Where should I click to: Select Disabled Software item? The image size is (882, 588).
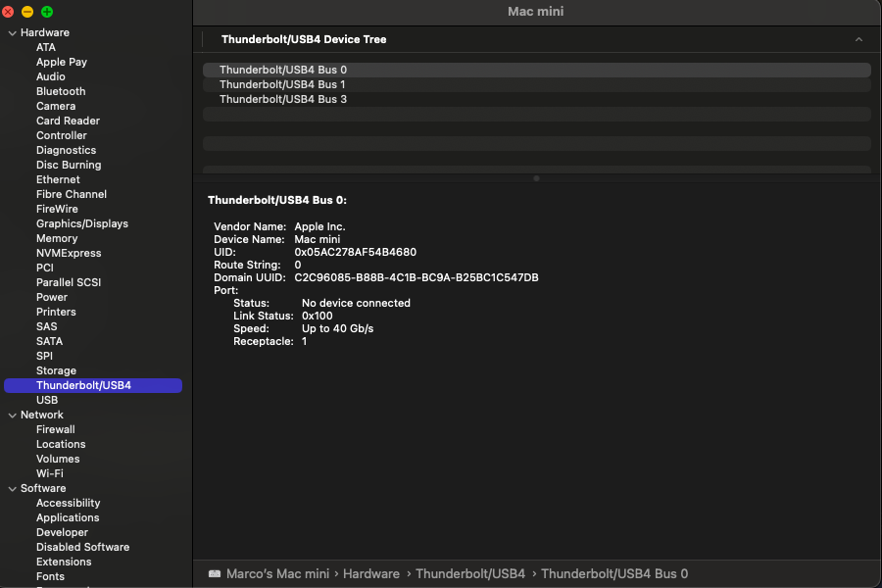82,547
